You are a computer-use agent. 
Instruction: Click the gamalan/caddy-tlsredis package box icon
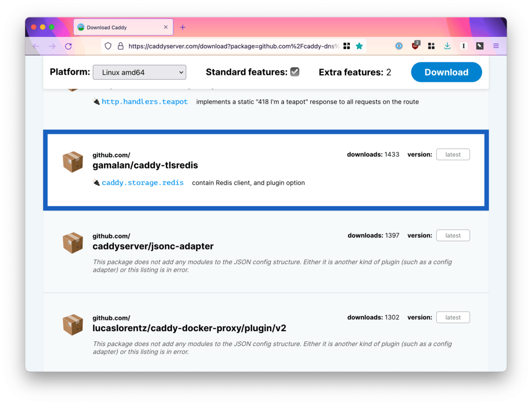(x=73, y=162)
